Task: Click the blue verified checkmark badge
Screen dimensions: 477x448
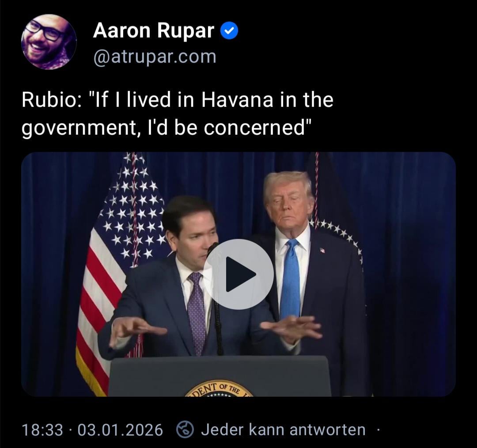Action: coord(229,31)
